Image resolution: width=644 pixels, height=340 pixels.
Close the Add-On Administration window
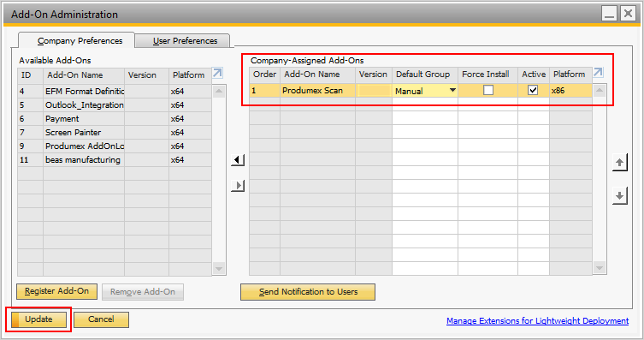628,14
